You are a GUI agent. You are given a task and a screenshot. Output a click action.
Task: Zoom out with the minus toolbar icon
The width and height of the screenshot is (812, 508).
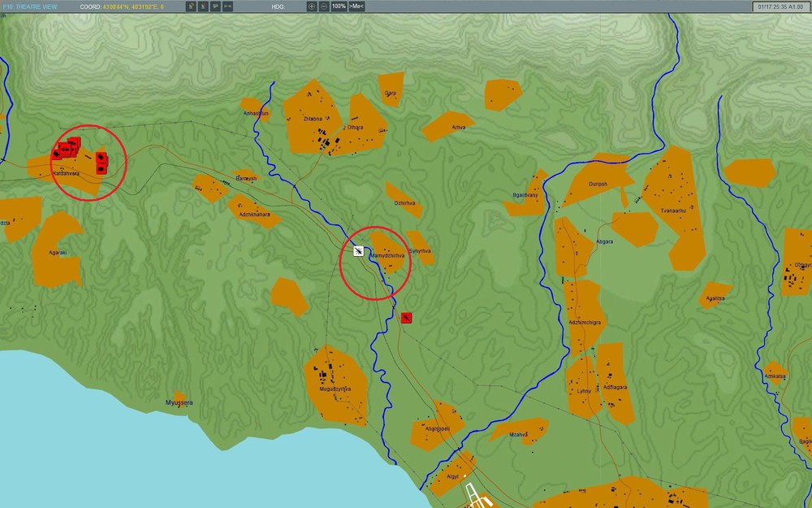(323, 7)
